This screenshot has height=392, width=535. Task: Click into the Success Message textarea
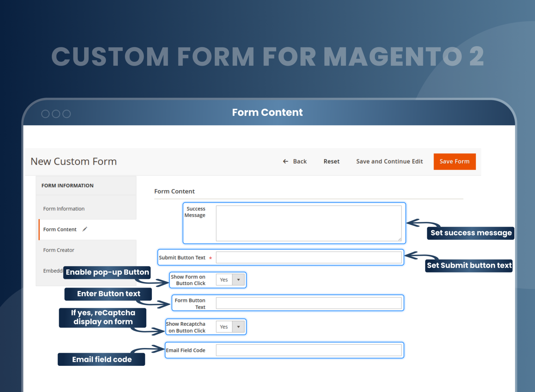tap(308, 223)
